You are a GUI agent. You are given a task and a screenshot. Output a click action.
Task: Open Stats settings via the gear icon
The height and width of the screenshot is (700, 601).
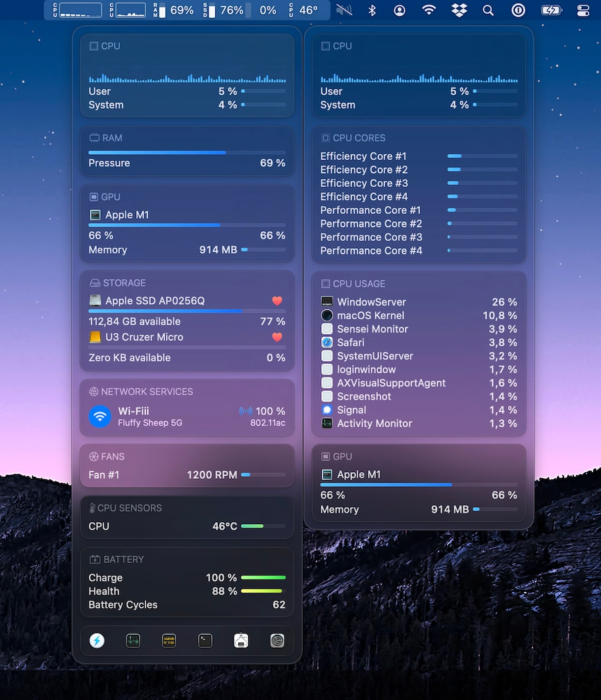[277, 640]
